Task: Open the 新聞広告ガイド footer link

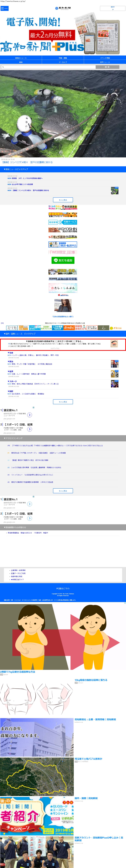Action: tap(18, 580)
